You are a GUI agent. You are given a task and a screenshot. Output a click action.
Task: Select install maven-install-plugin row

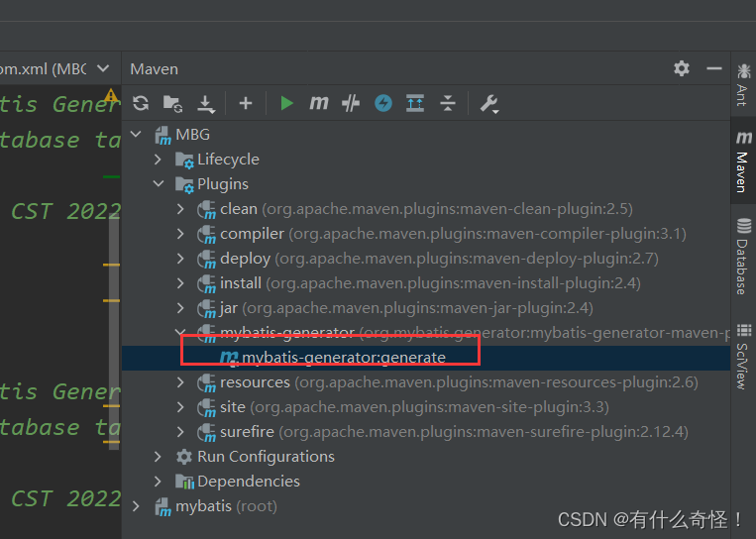point(426,283)
